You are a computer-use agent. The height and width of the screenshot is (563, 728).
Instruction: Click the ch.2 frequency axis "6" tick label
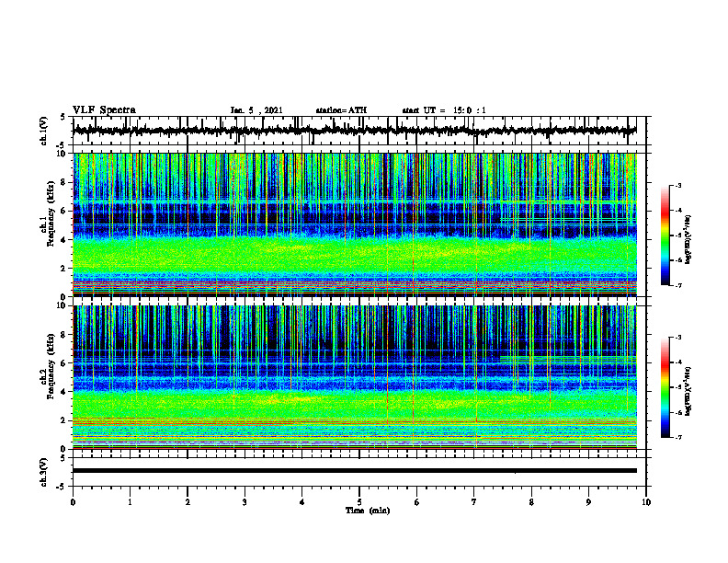pyautogui.click(x=64, y=363)
